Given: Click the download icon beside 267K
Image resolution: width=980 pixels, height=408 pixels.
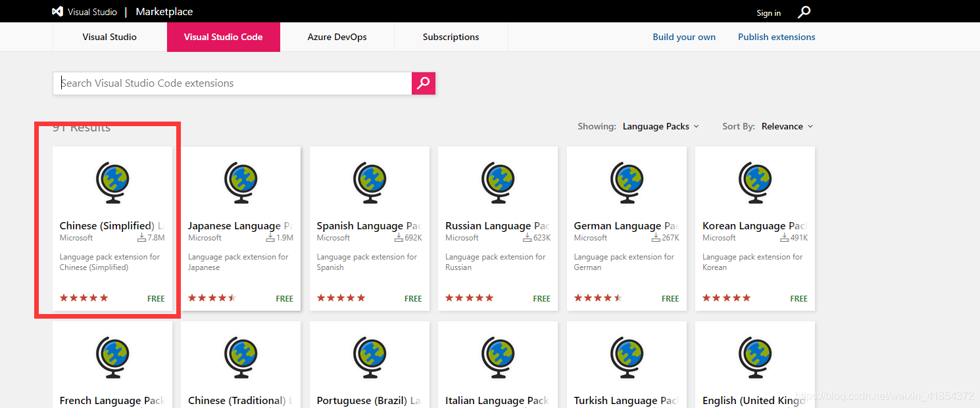Looking at the screenshot, I should click(x=656, y=237).
